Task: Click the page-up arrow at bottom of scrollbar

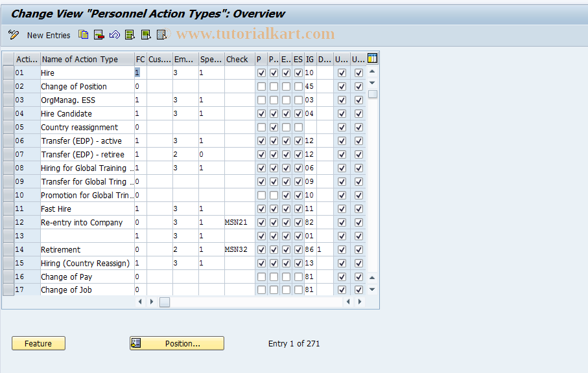Action: point(372,278)
